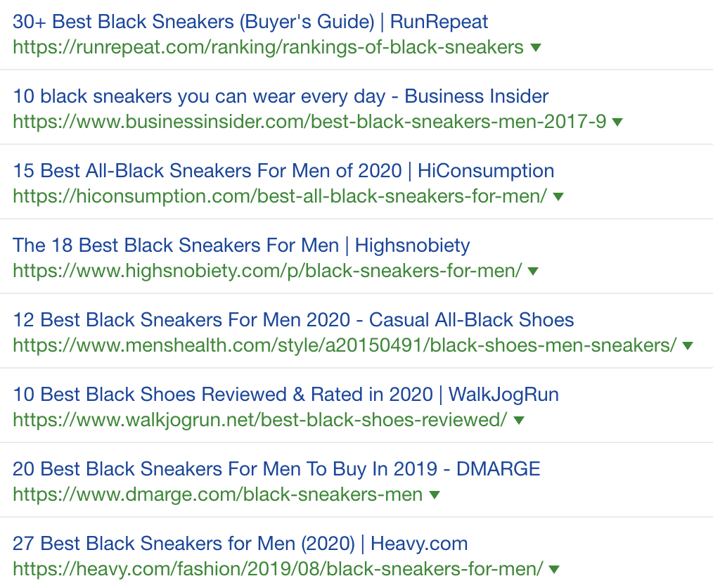This screenshot has width=713, height=588.
Task: Open WalkJogRun 10 Best Black Shoes result
Action: click(x=285, y=395)
